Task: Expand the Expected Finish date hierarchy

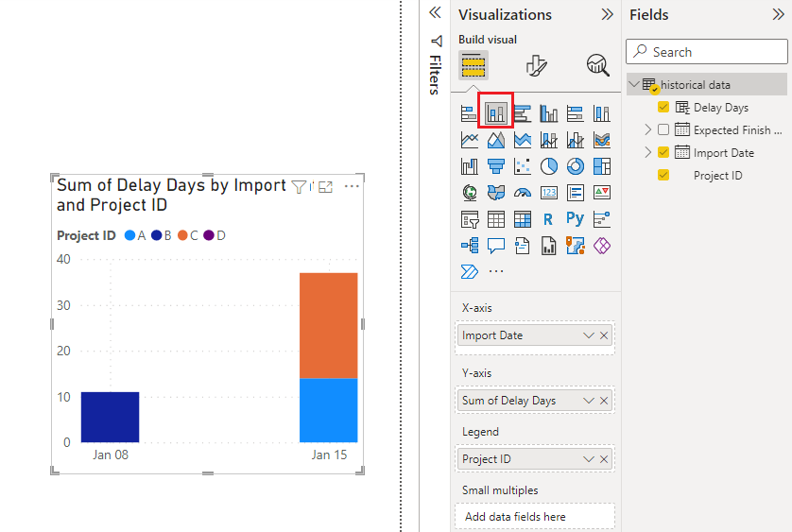Action: pos(648,129)
